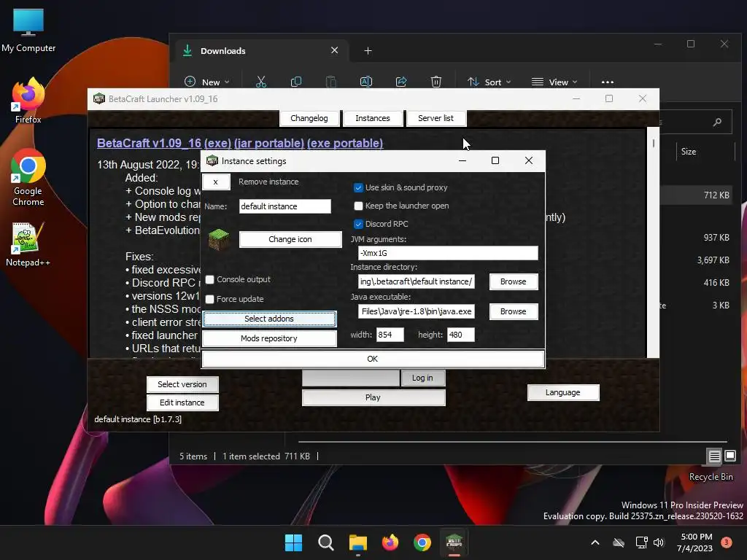
Task: Show hidden tray icons chevron
Action: point(595,542)
